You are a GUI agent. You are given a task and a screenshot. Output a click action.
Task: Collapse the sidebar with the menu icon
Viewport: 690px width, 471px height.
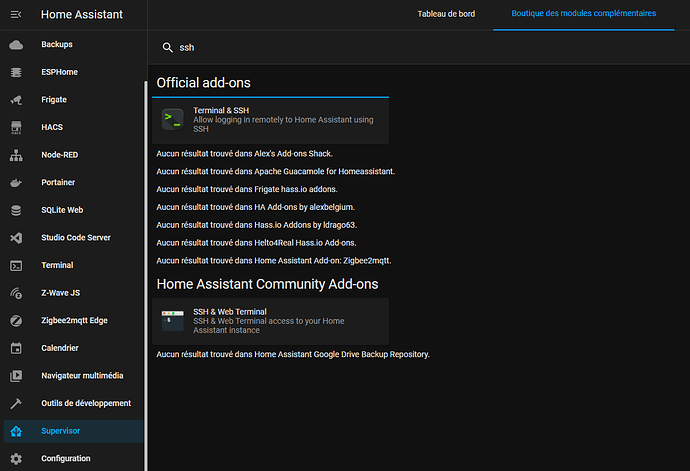(16, 15)
